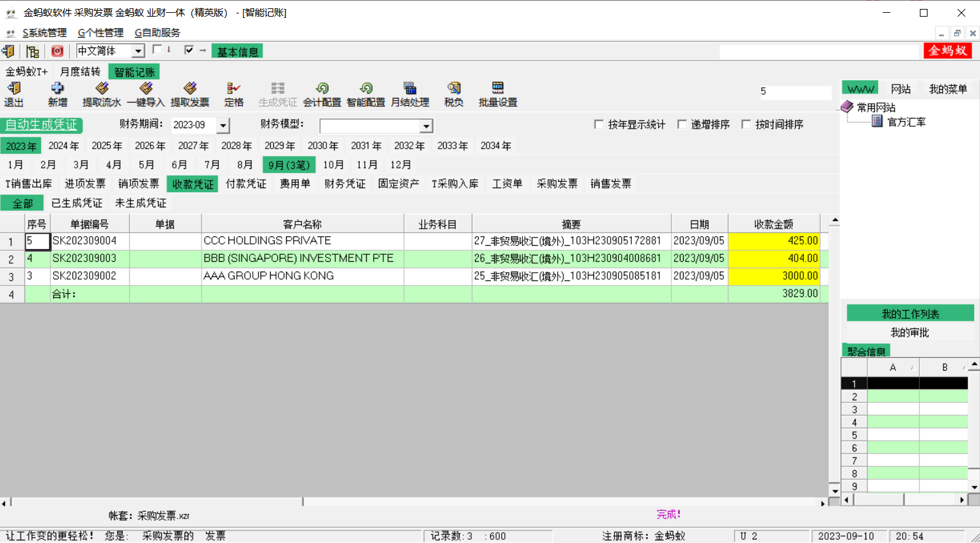This screenshot has height=543, width=980.
Task: Show the 已生成凭证 filter tab
Action: tap(77, 203)
